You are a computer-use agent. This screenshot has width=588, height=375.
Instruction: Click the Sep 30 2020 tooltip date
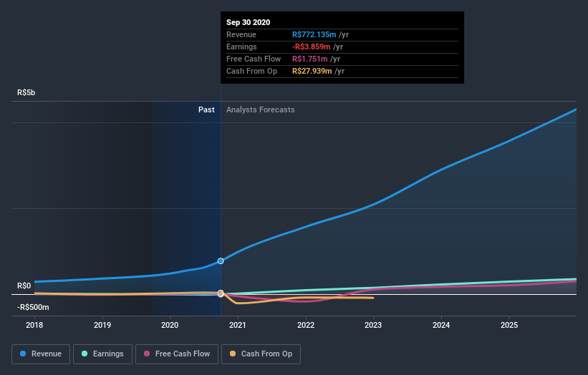click(249, 22)
